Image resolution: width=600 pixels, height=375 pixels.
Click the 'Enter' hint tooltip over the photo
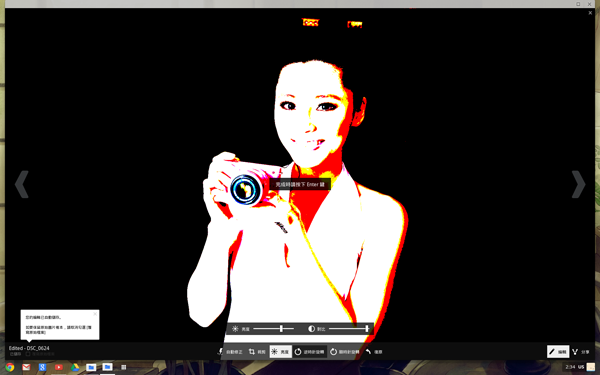(300, 184)
